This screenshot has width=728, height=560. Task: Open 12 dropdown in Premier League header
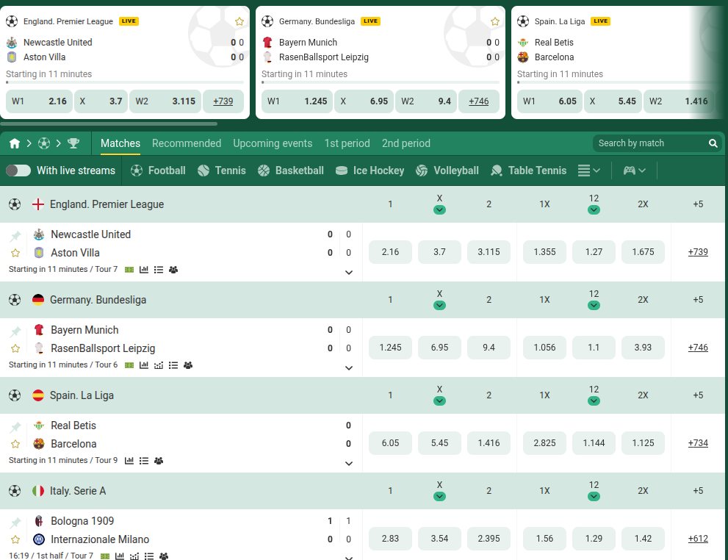click(x=594, y=210)
